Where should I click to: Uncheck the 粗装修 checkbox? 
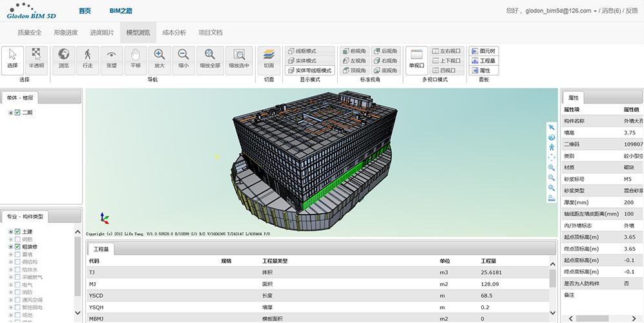click(17, 247)
